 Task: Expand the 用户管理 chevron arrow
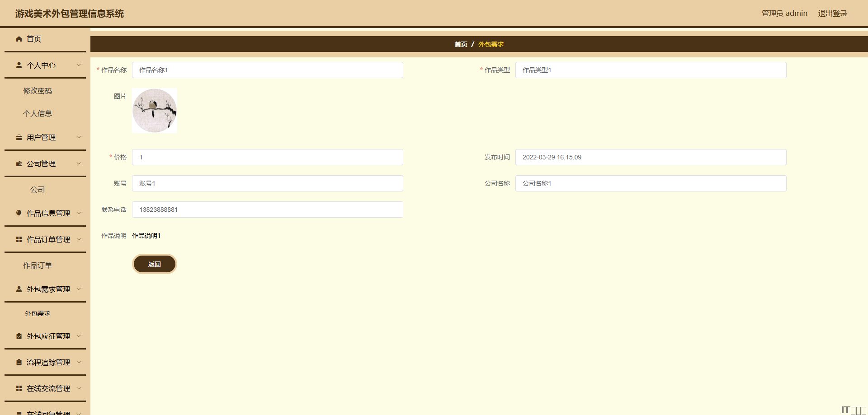[79, 137]
